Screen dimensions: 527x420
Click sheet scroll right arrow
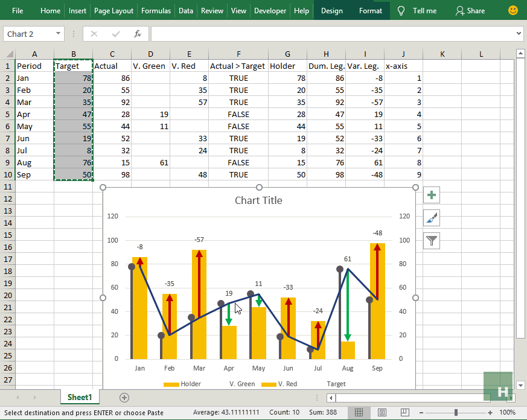(x=34, y=398)
